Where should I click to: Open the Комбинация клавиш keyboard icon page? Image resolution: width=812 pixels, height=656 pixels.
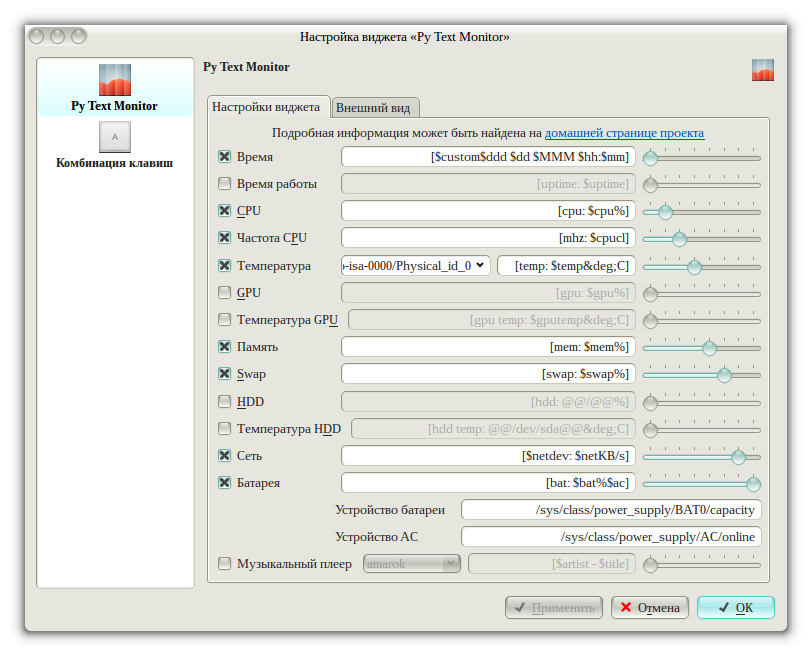pos(114,136)
